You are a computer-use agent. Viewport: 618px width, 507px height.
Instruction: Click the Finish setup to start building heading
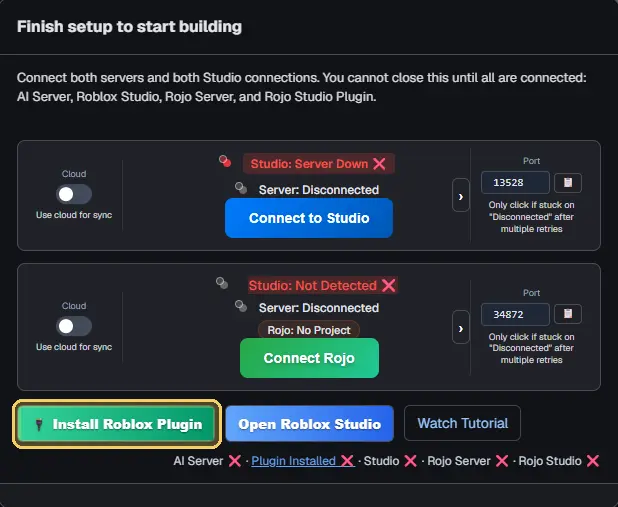[x=129, y=27]
